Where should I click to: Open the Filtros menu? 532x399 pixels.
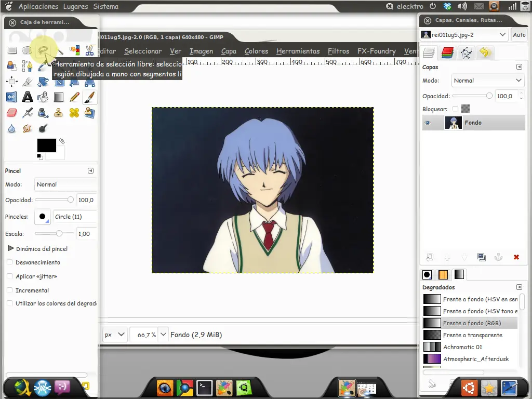point(339,51)
